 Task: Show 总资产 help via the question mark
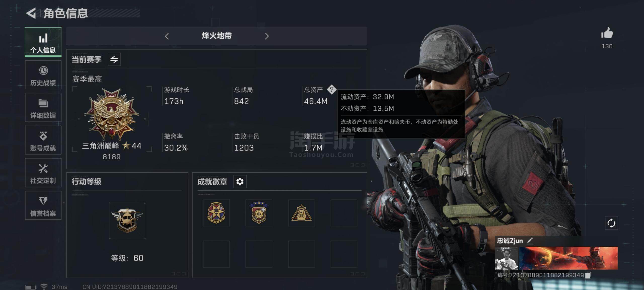pyautogui.click(x=332, y=89)
